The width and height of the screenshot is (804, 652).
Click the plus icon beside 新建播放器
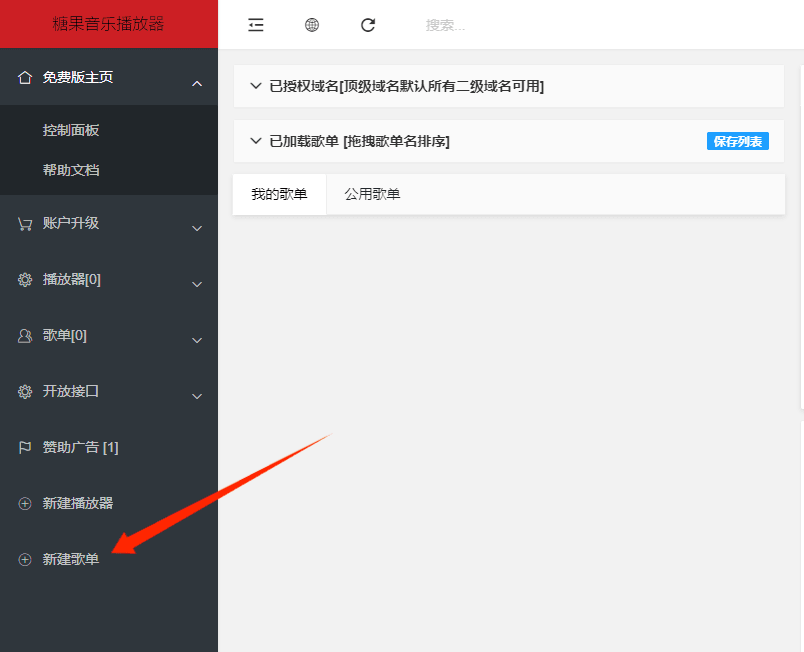[x=25, y=504]
